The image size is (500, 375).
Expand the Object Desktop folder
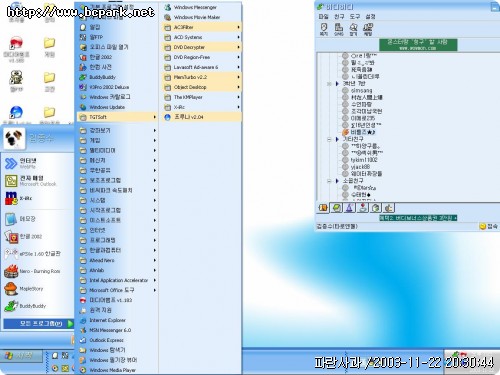pos(201,87)
